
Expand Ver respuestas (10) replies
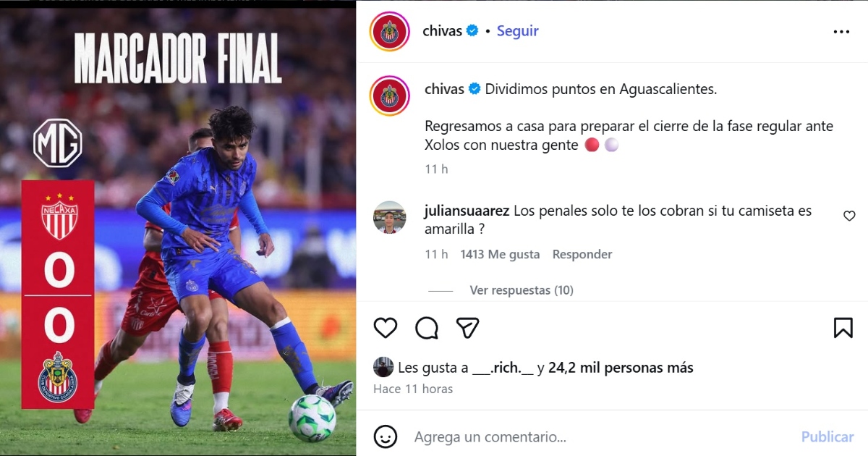click(522, 290)
